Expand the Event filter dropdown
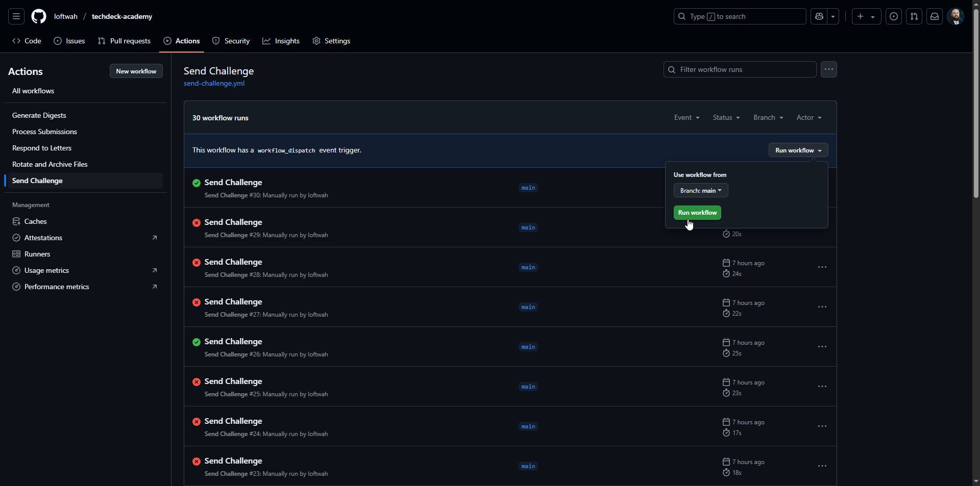Screen dimensions: 980x486 pos(687,118)
